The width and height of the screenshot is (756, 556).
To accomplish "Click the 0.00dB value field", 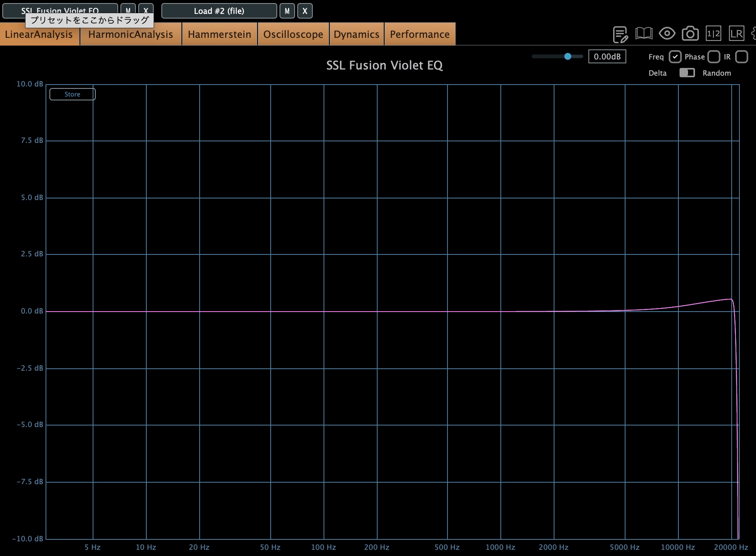I will 607,57.
